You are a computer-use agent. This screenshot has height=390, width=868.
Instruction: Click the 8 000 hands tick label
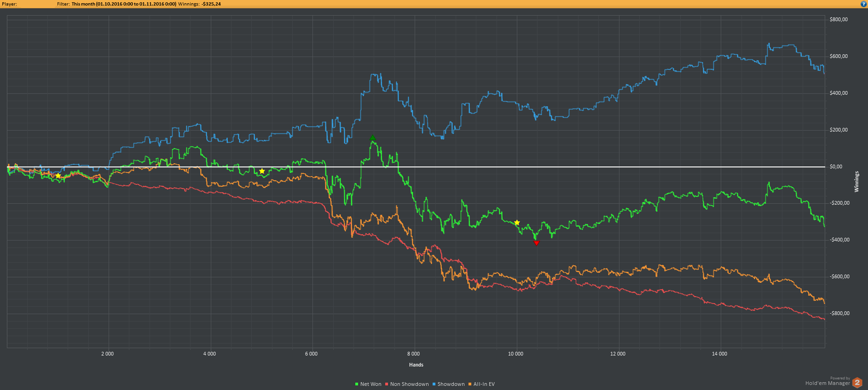coord(413,354)
